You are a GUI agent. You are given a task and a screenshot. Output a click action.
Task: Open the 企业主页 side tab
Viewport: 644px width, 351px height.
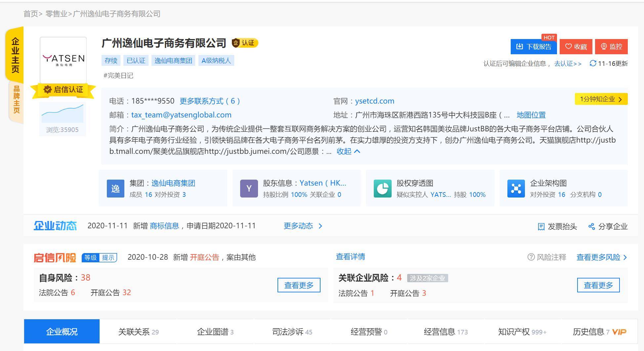pos(15,55)
